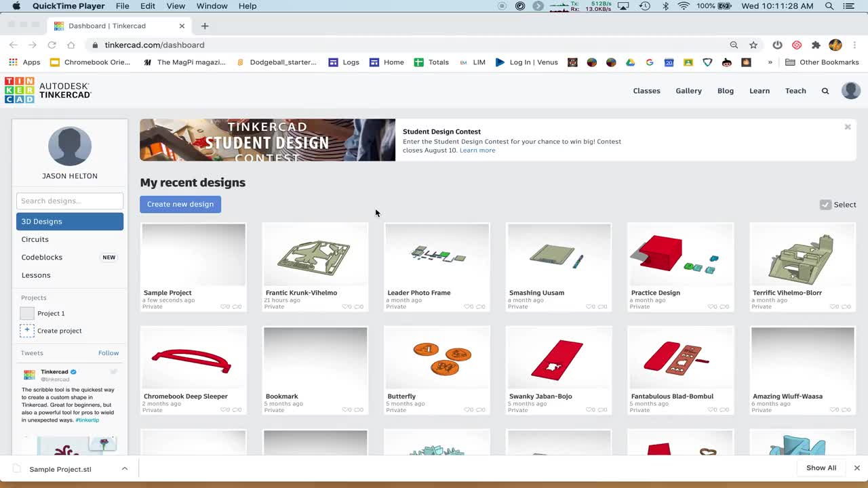The height and width of the screenshot is (488, 868).
Task: Open the Sample Project.stl download
Action: coord(60,469)
